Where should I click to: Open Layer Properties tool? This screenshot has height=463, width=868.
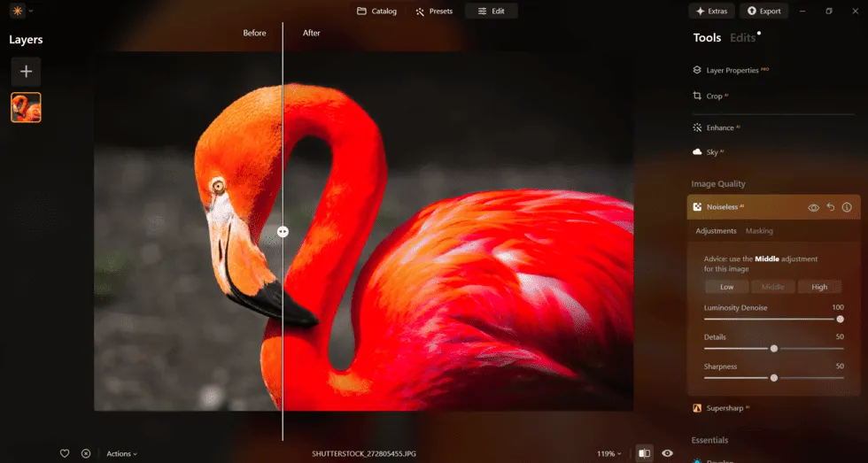pos(732,70)
